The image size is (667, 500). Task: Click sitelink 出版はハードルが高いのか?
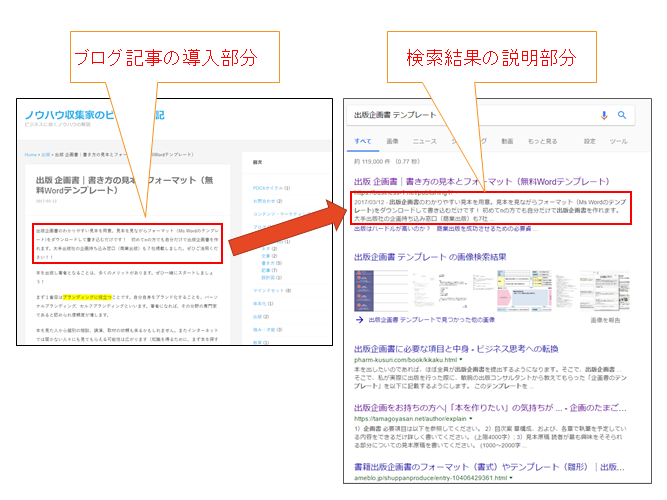392,229
